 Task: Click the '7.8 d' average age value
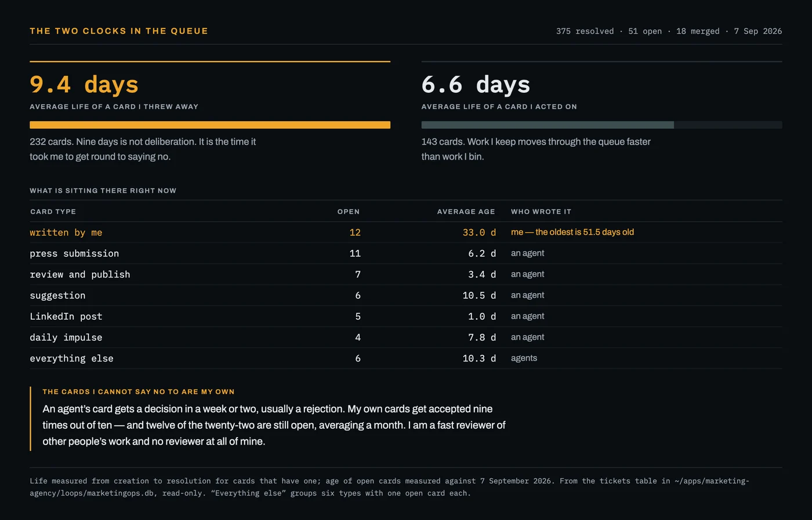[482, 337]
